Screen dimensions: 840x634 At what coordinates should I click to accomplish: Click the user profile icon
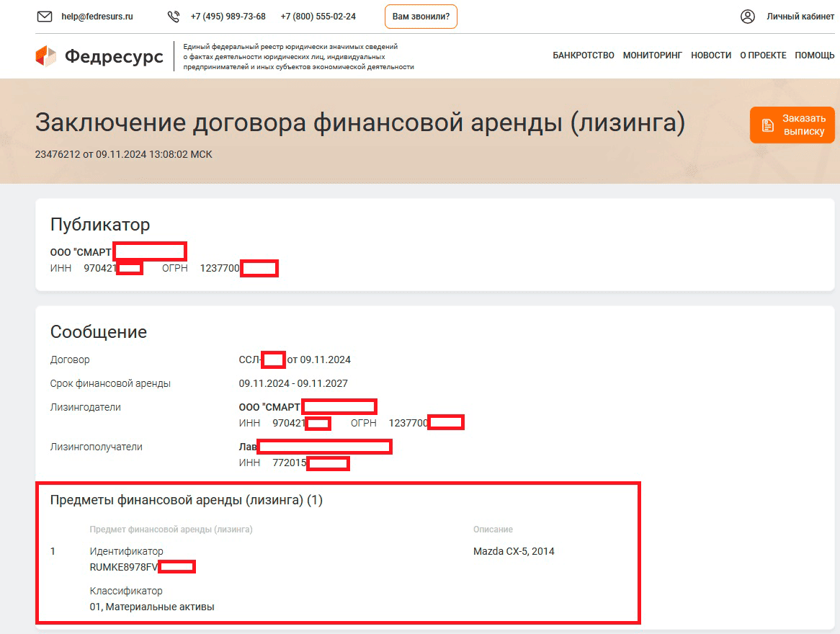pos(747,17)
